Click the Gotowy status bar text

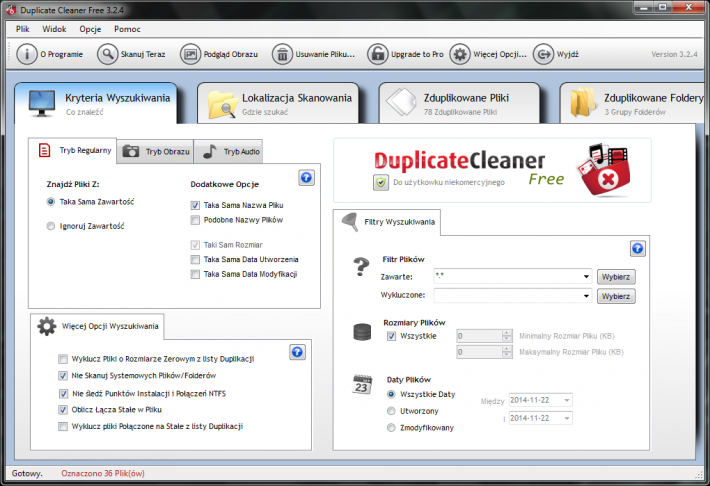tap(27, 474)
